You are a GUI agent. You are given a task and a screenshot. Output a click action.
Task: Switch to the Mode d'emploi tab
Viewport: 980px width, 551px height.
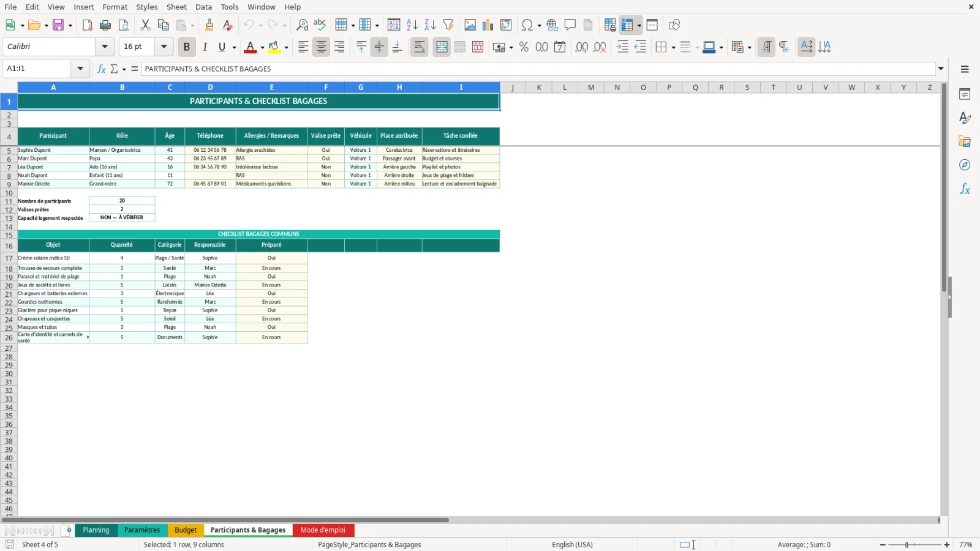(323, 530)
